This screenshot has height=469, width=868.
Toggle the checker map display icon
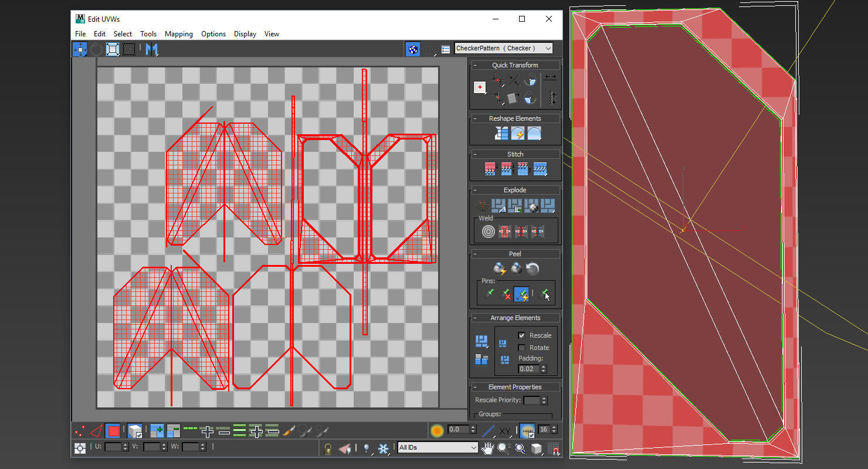(412, 49)
